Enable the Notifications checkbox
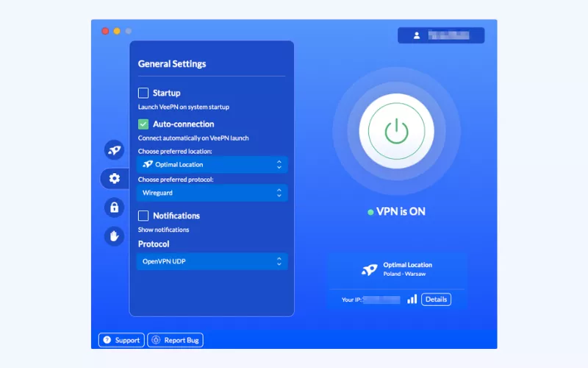The width and height of the screenshot is (588, 368). (143, 216)
